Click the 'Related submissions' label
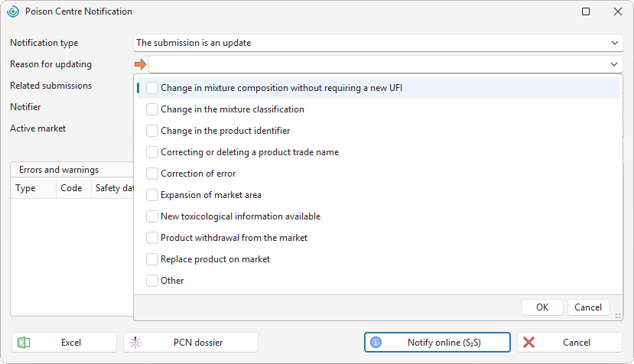The image size is (634, 364). click(51, 86)
